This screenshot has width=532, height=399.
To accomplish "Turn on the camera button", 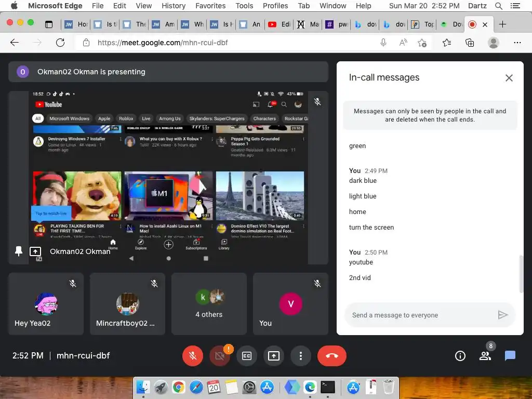I will (x=220, y=355).
